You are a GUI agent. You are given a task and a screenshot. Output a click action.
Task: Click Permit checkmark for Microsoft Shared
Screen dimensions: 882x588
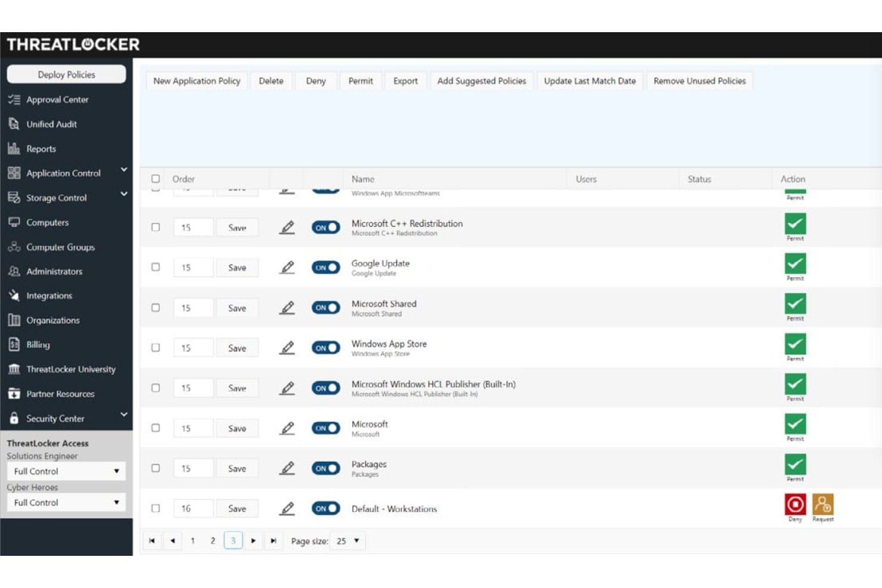795,304
